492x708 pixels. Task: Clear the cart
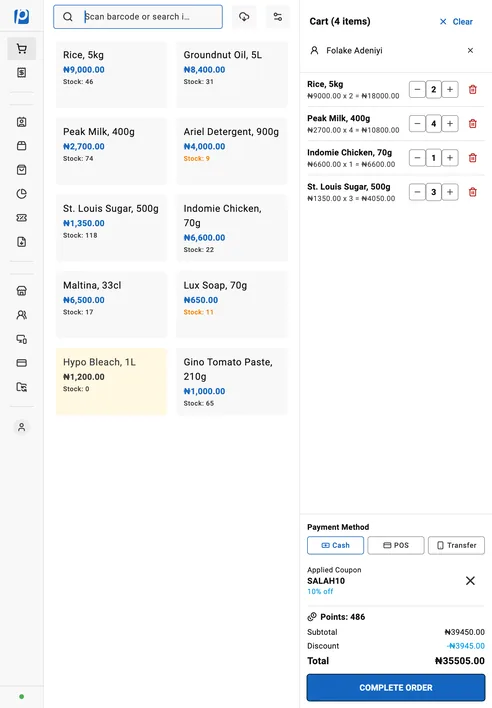(x=456, y=22)
